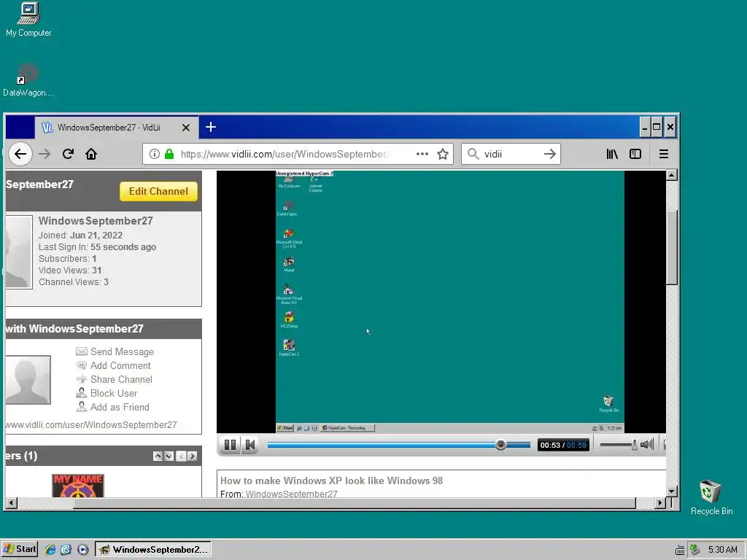The width and height of the screenshot is (747, 560).
Task: Launch Internet Explorer from quick launch
Action: pos(50,549)
